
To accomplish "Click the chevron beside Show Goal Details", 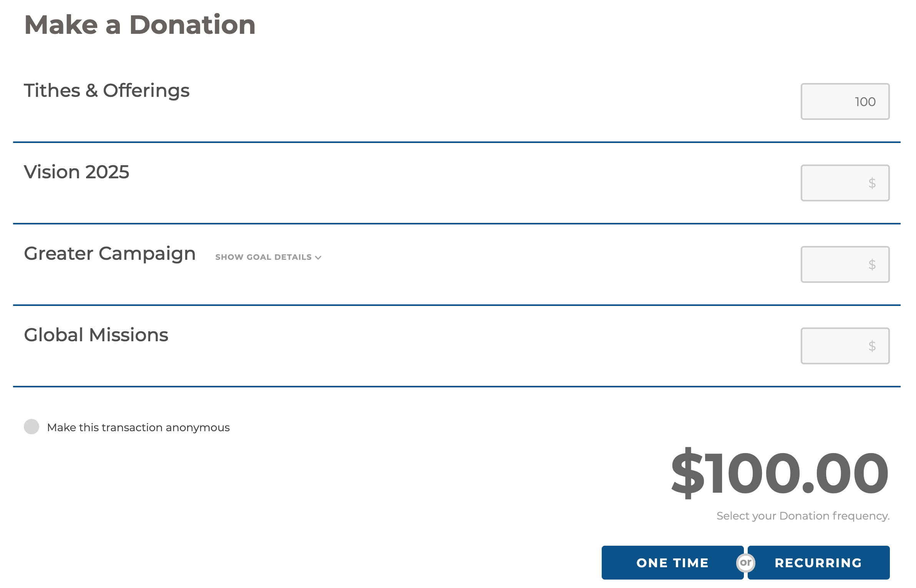I will [318, 257].
